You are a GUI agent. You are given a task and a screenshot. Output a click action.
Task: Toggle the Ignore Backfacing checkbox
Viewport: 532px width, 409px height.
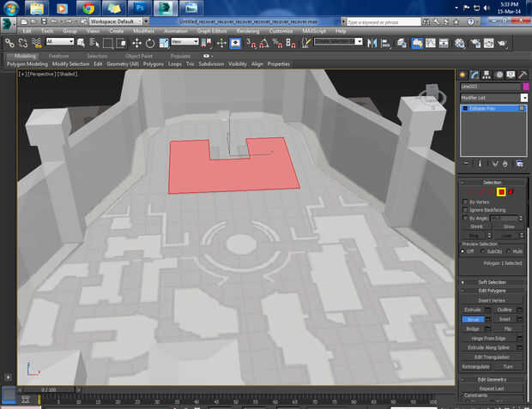tap(466, 210)
